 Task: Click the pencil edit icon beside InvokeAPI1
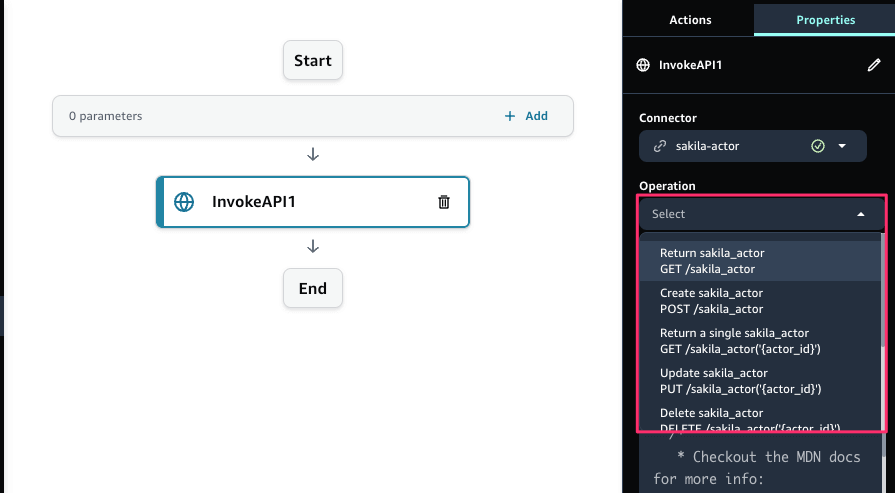click(873, 66)
